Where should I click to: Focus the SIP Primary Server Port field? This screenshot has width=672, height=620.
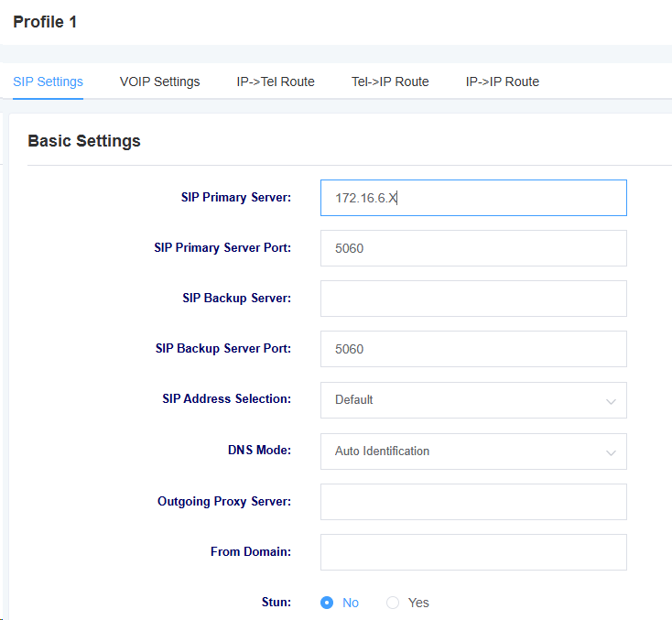coord(473,248)
